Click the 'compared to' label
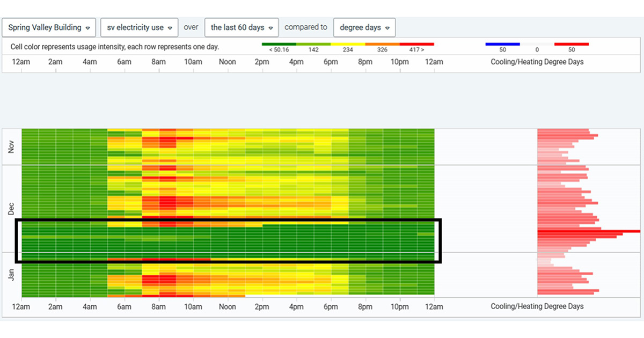Viewport: 644px width, 338px height. [306, 27]
